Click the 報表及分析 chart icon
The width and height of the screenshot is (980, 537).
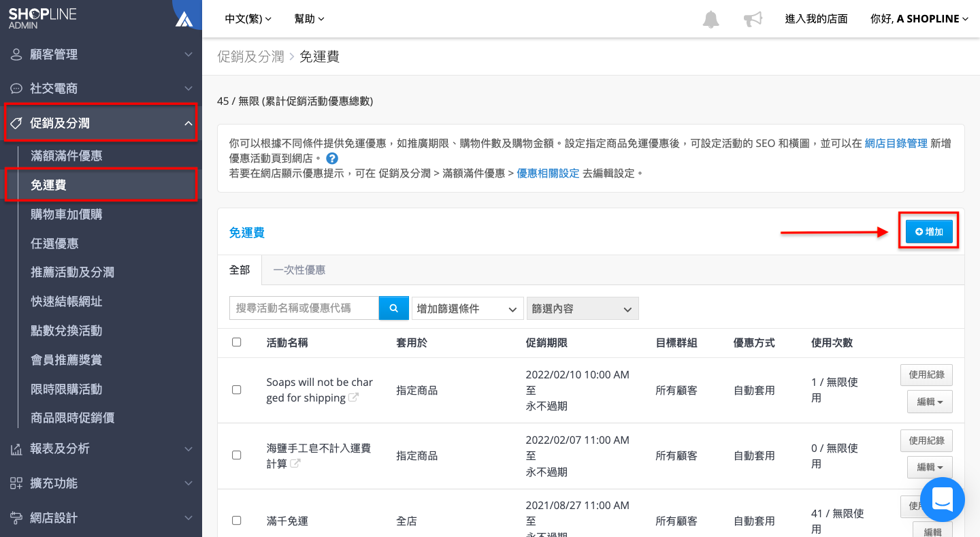click(x=16, y=449)
